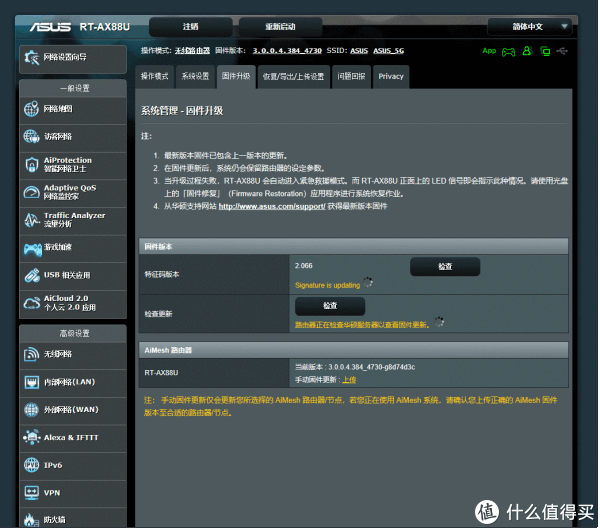Open AiProtection shield icon
600x530 pixels.
pos(31,165)
